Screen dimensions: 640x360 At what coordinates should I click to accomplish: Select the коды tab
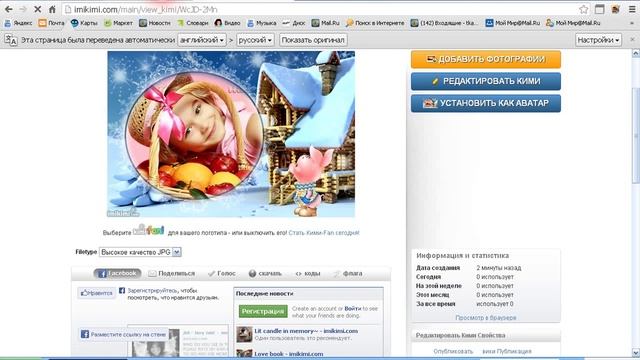(308, 273)
